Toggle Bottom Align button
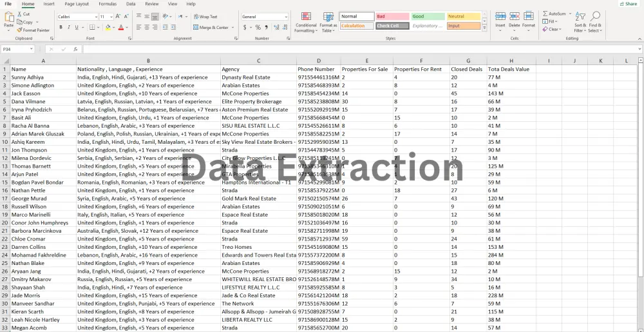The image size is (644, 332). [155, 16]
